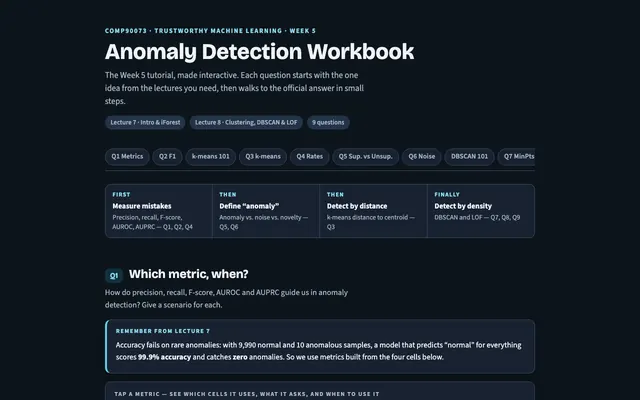Open the DBSCAN 101 section
The image size is (640, 400).
tap(469, 157)
